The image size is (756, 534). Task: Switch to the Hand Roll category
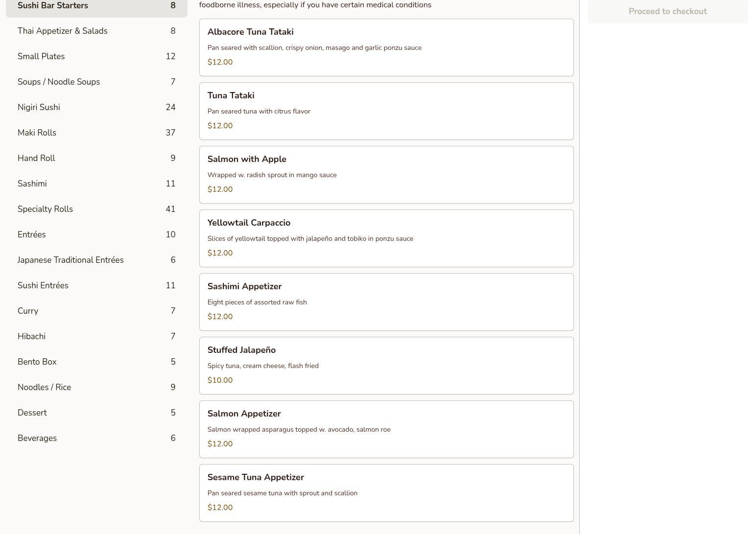(96, 158)
